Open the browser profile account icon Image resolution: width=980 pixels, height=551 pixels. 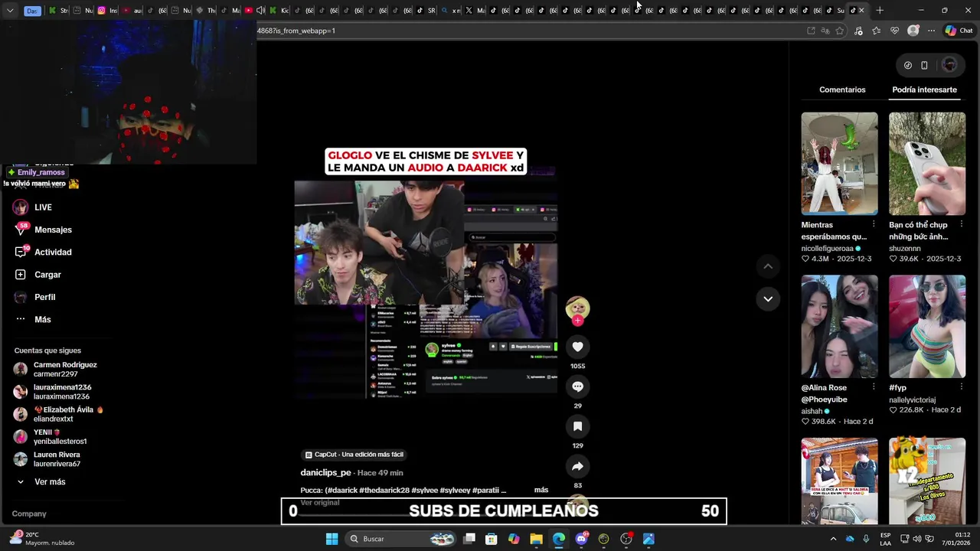click(913, 31)
